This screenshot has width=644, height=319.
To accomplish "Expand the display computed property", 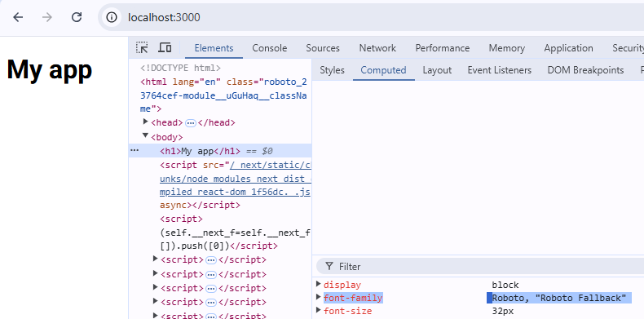I will pyautogui.click(x=319, y=284).
